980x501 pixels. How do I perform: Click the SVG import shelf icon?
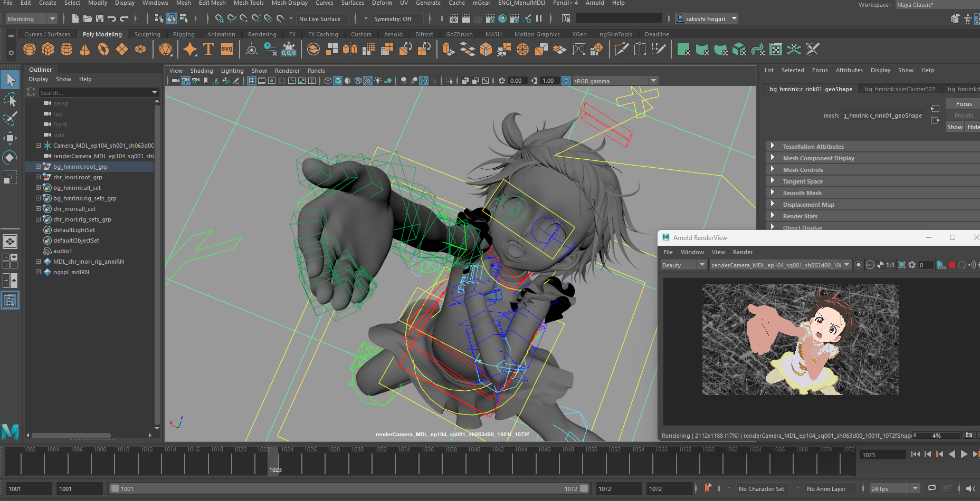point(227,50)
